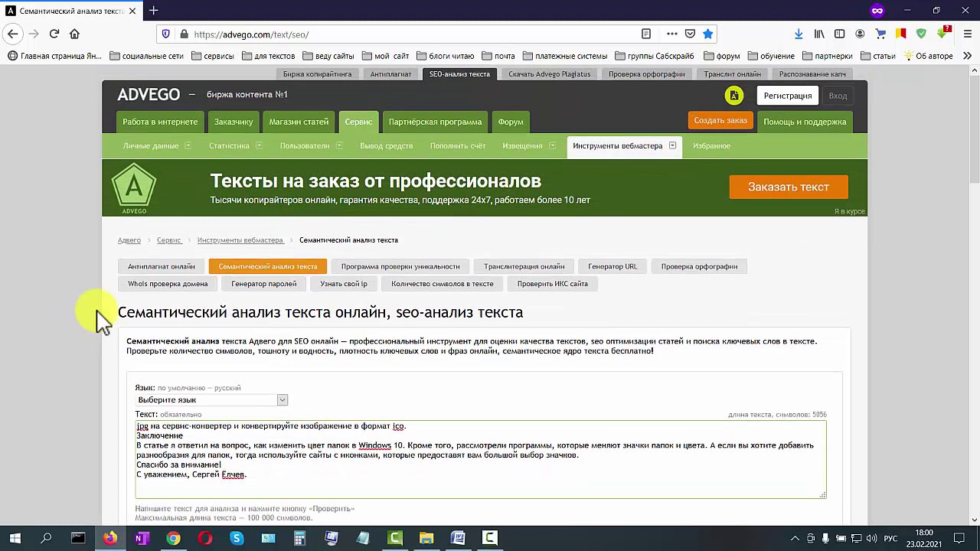Open Программа проверки уникальности tool
This screenshot has width=980, height=551.
tap(400, 266)
